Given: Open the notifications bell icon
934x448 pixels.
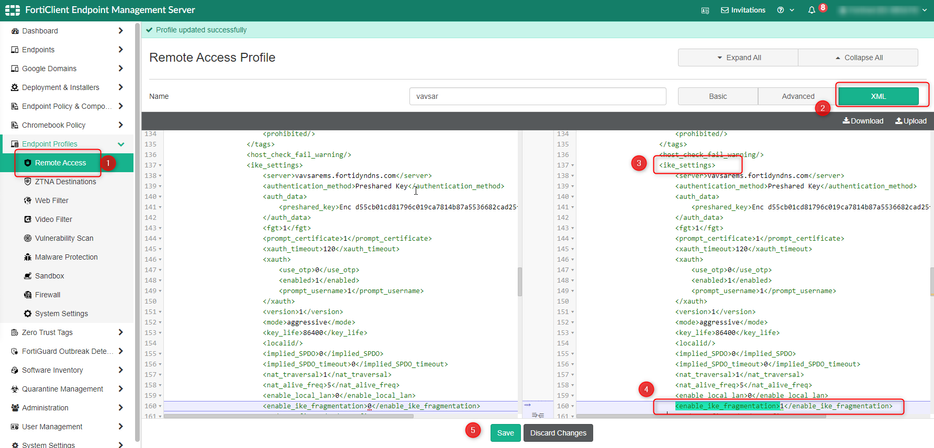Looking at the screenshot, I should tap(811, 10).
